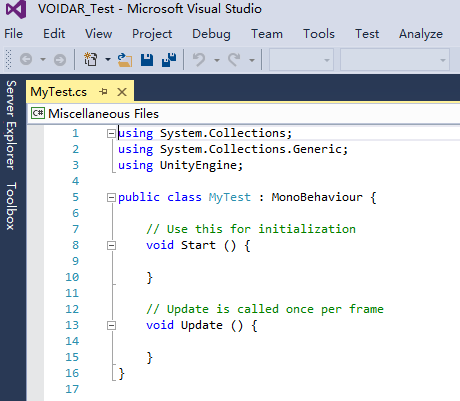
Task: Close the MyTest.cs document tab
Action: pyautogui.click(x=122, y=92)
